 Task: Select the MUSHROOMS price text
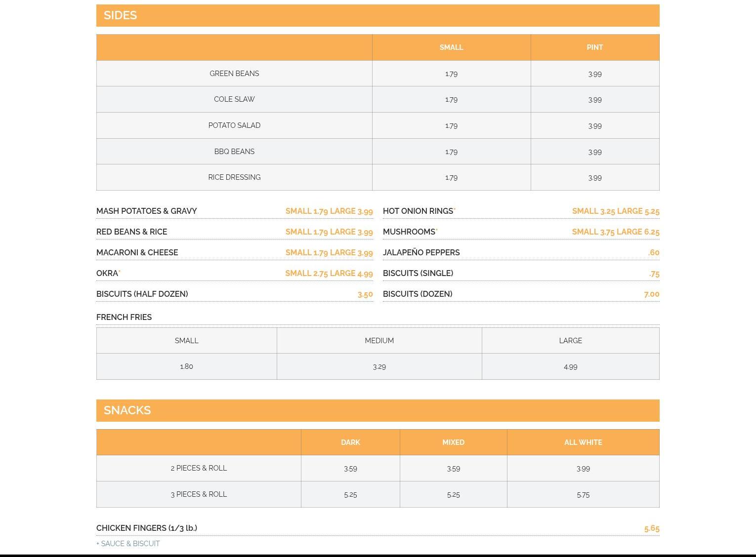coord(615,232)
